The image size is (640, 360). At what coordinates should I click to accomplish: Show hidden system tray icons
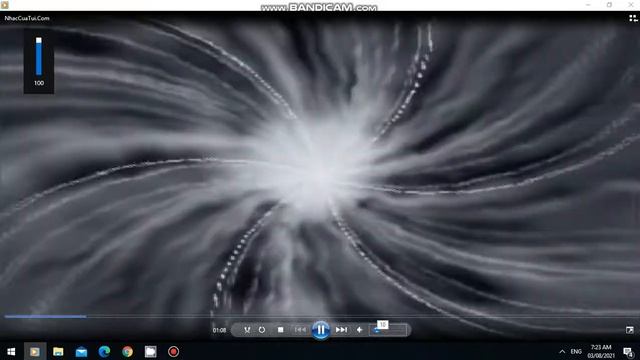click(562, 351)
